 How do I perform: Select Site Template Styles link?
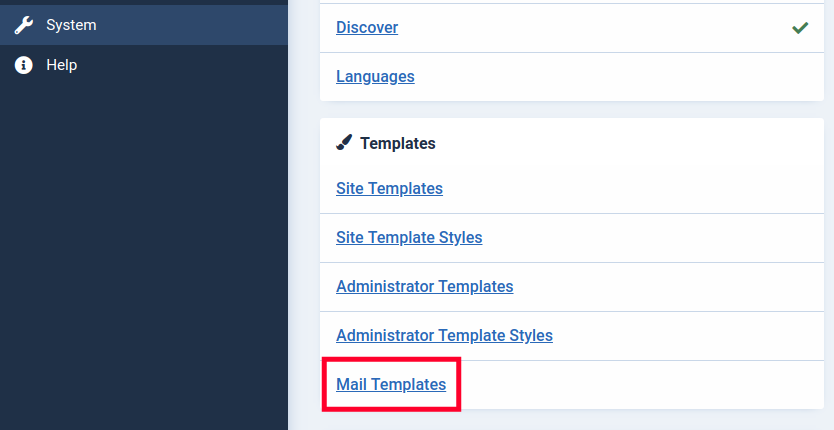click(409, 237)
